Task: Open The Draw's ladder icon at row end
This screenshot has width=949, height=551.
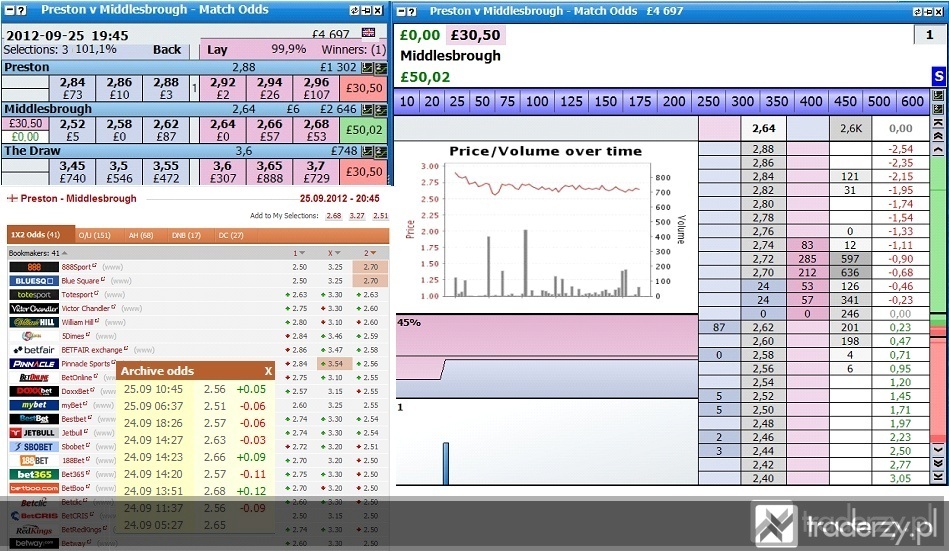Action: point(380,151)
